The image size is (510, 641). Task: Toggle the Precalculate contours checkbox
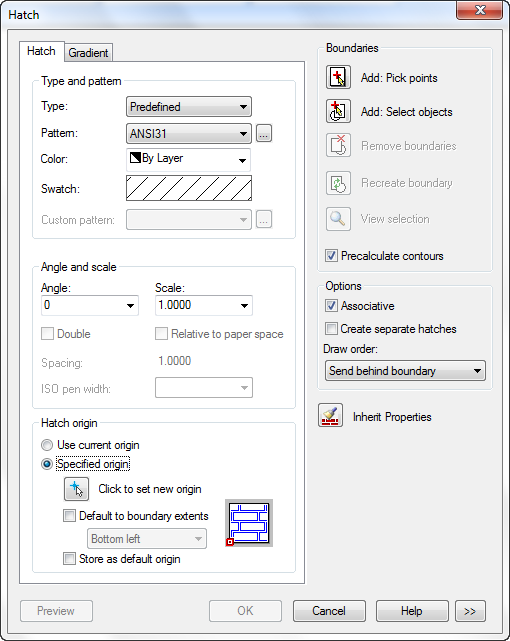click(331, 256)
